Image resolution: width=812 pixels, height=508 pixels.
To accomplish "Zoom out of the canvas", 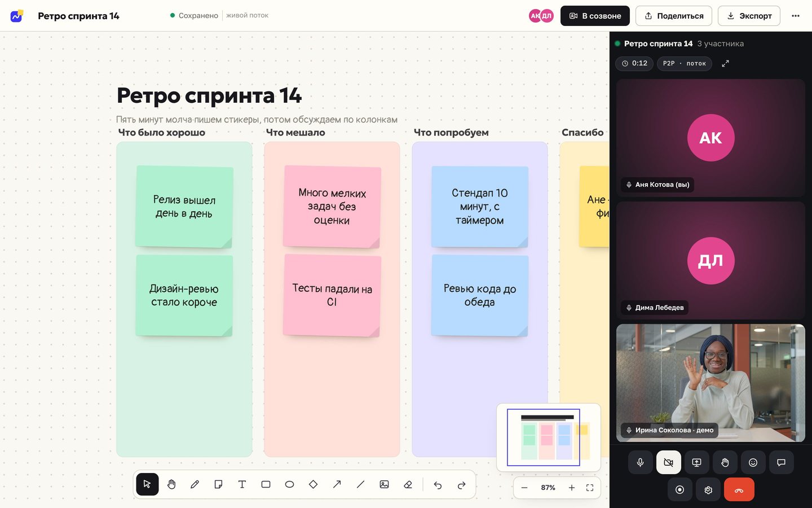I will (524, 488).
